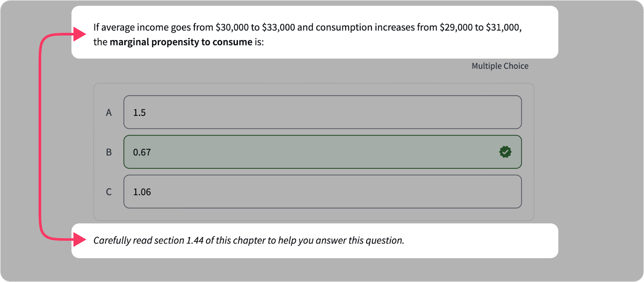This screenshot has width=644, height=282.
Task: Click the "$30,000" income figure
Action: [232, 27]
